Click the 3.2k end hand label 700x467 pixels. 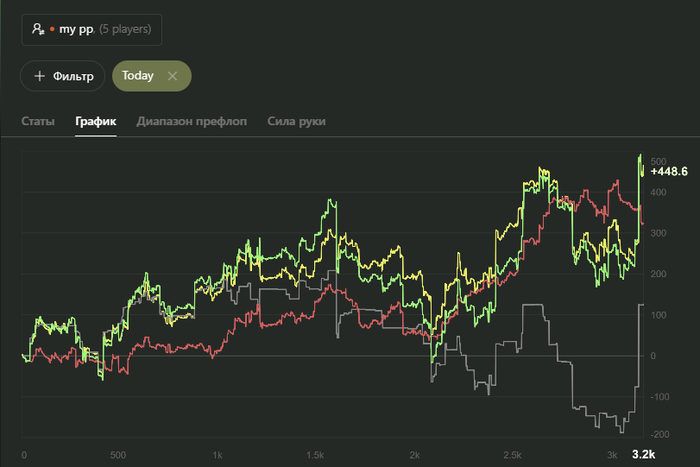click(x=643, y=455)
